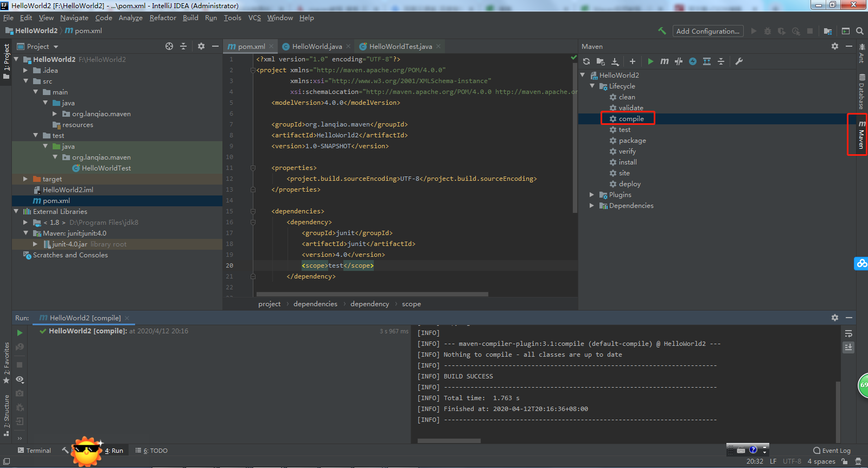868x468 pixels.
Task: Collapse the src folder
Action: click(25, 81)
